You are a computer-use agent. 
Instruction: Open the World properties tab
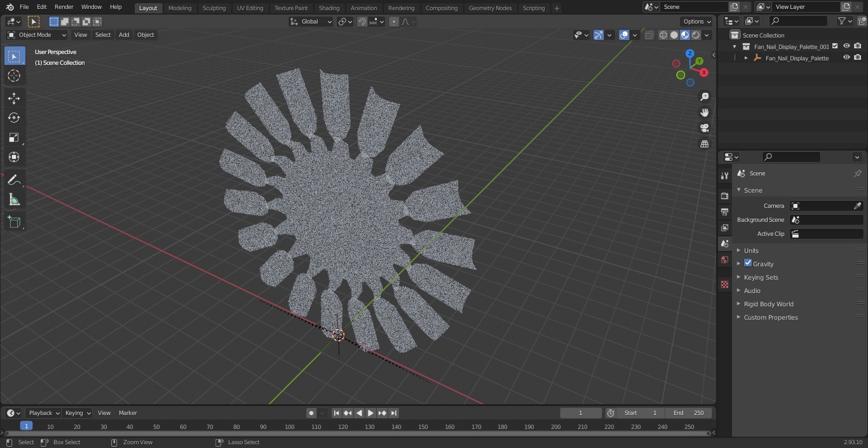[x=724, y=259]
